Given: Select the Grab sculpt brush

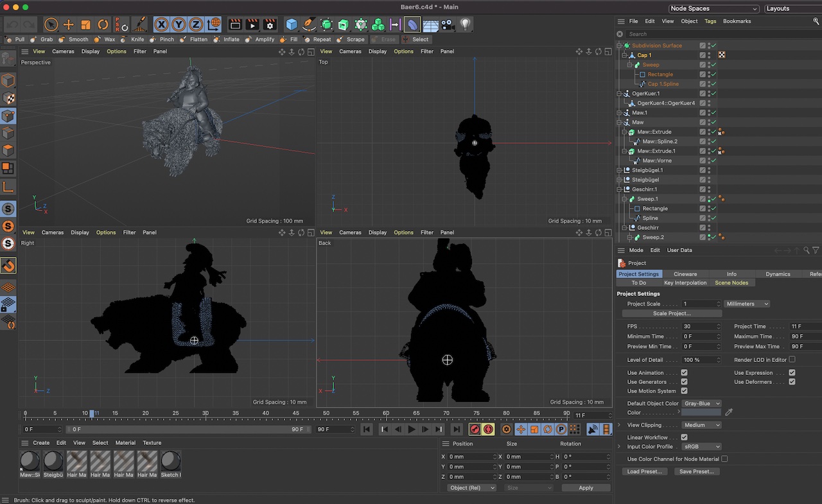Looking at the screenshot, I should (41, 39).
